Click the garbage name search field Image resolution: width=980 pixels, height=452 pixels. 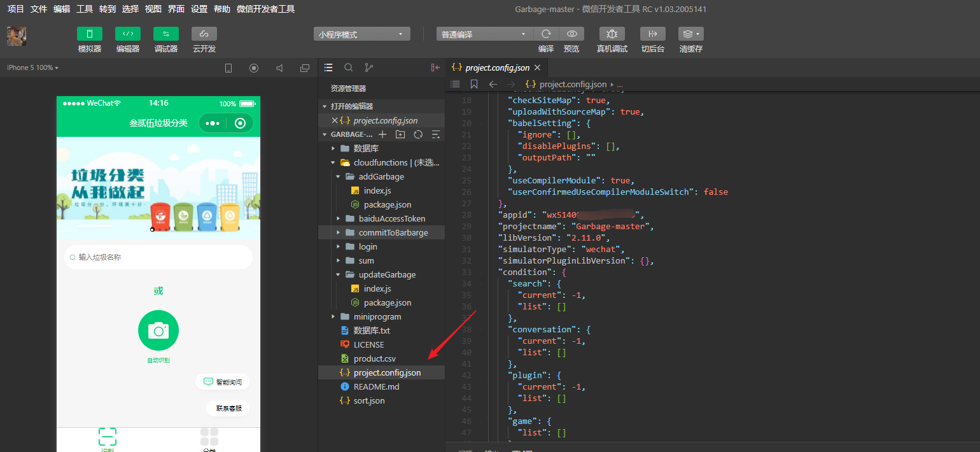(x=158, y=257)
